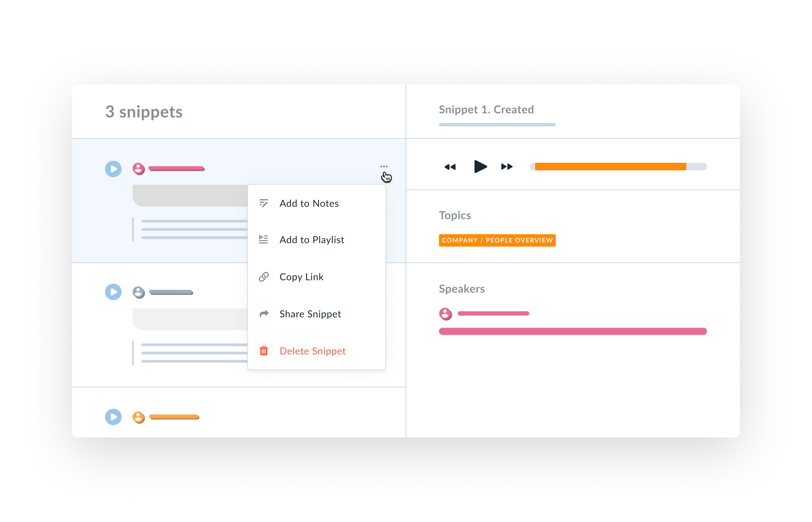
Task: Choose Add to Notes from the menu
Action: coord(317,203)
